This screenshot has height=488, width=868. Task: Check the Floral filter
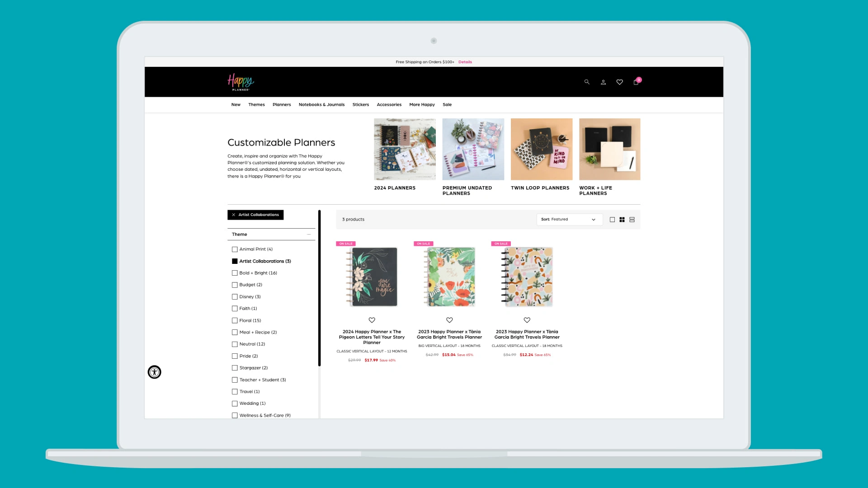click(x=235, y=320)
